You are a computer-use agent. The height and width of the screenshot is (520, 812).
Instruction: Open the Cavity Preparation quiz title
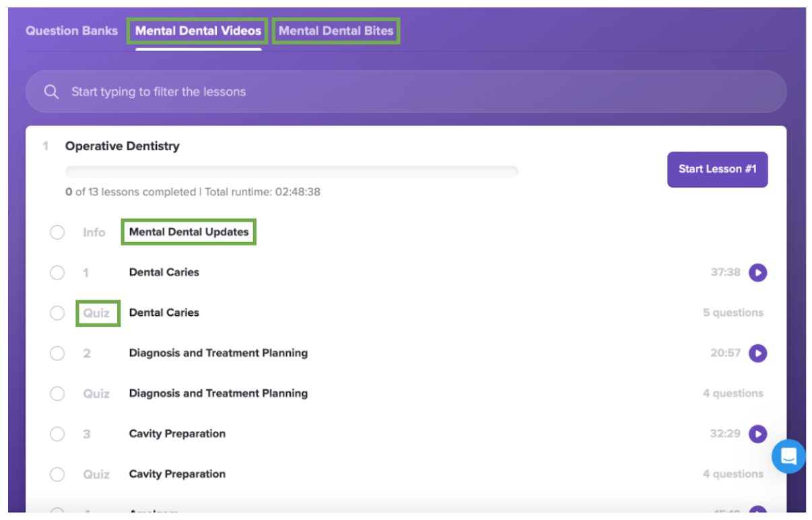177,474
